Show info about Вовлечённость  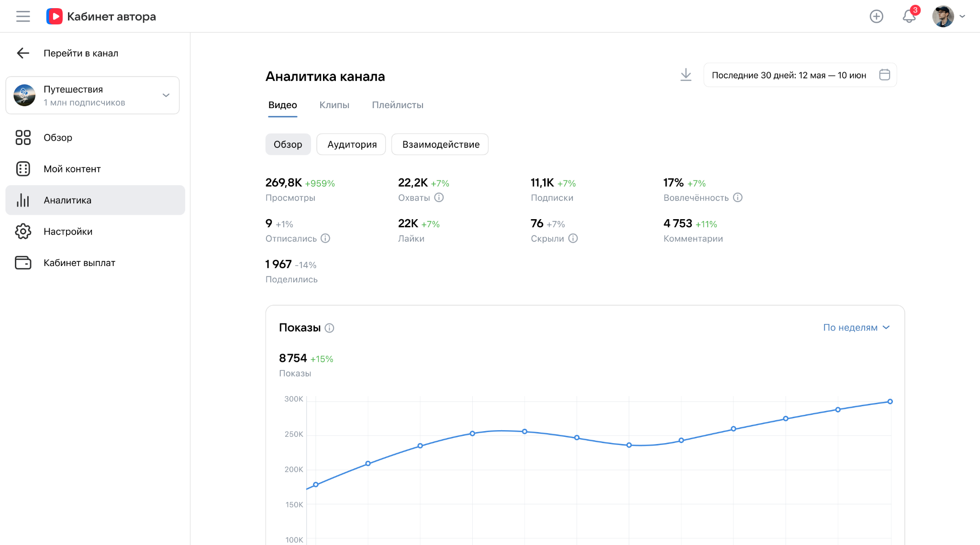[737, 198]
